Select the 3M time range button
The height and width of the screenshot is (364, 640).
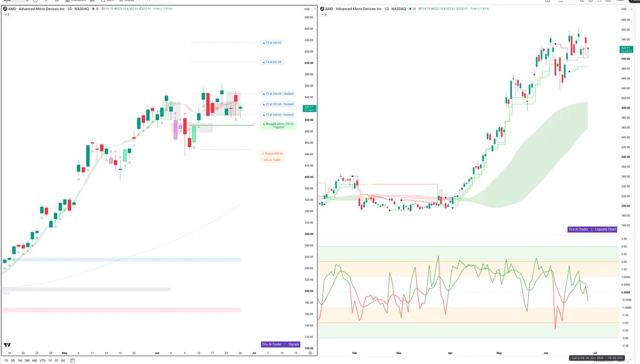point(27,360)
